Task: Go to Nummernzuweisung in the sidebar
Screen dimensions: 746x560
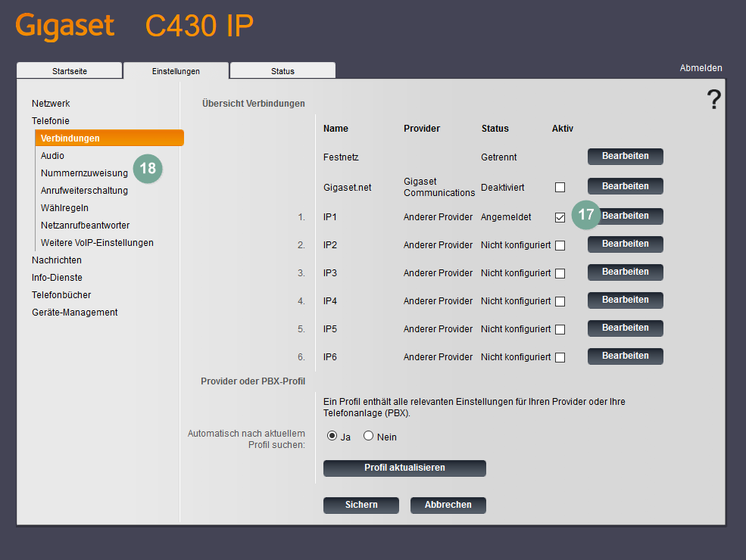Action: click(x=84, y=173)
